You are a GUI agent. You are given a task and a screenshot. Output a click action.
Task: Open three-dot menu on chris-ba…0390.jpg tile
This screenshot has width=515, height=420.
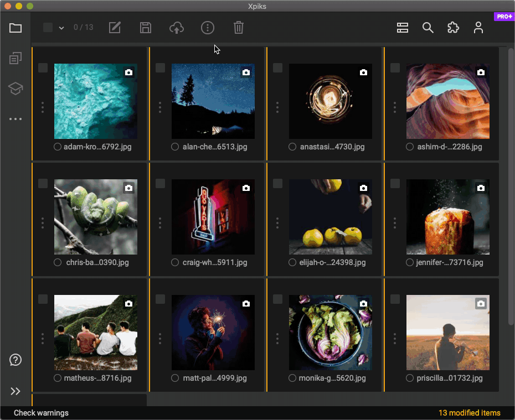pyautogui.click(x=43, y=222)
